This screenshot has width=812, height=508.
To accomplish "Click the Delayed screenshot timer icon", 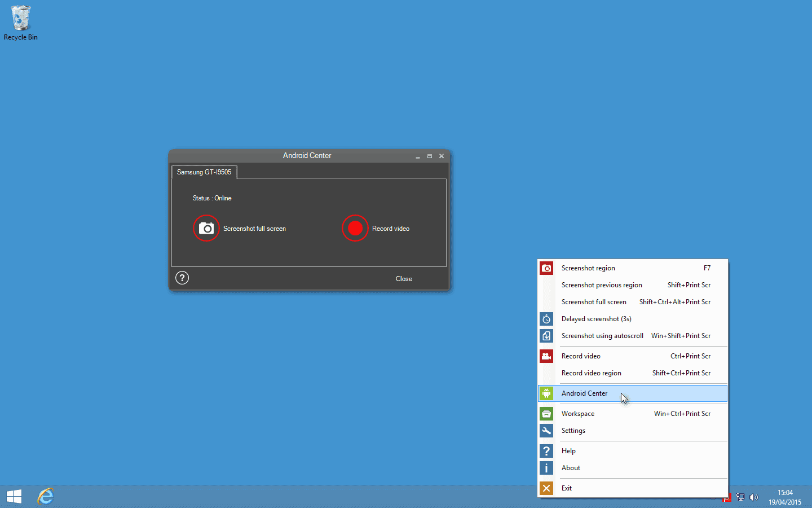I will point(546,319).
